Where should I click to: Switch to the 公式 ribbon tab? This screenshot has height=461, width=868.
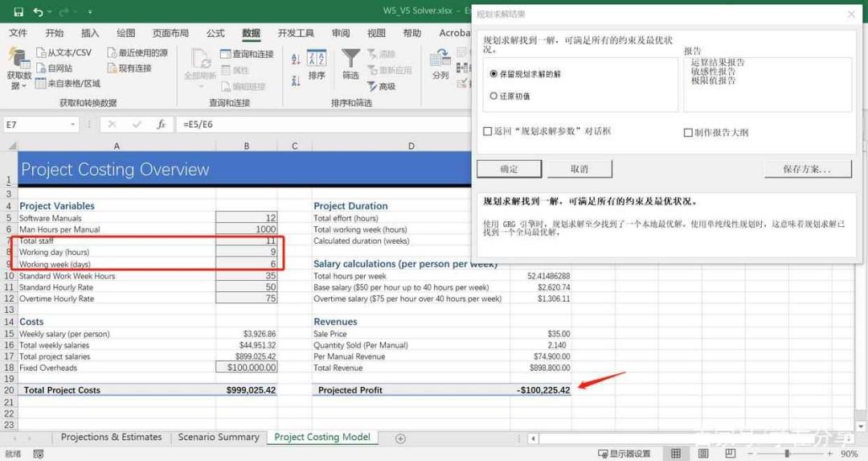pyautogui.click(x=215, y=33)
